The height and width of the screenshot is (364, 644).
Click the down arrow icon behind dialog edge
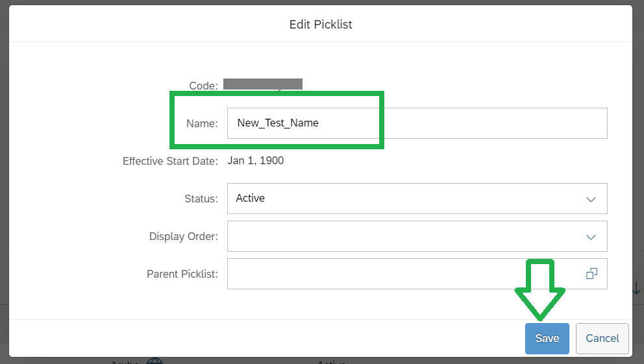[636, 288]
